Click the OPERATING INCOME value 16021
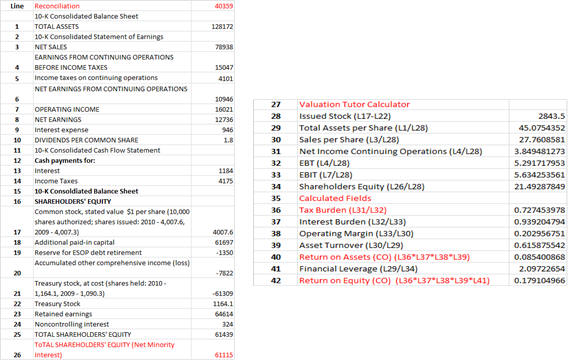This screenshot has width=568, height=360. [x=213, y=109]
